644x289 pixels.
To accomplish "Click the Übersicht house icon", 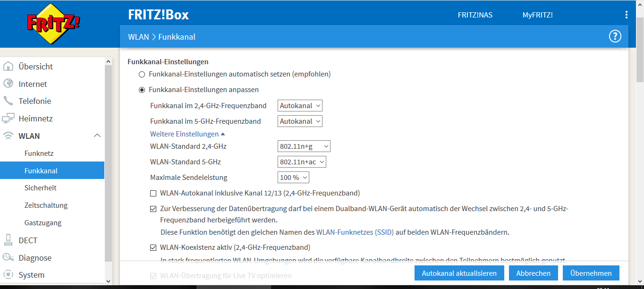I will click(8, 66).
